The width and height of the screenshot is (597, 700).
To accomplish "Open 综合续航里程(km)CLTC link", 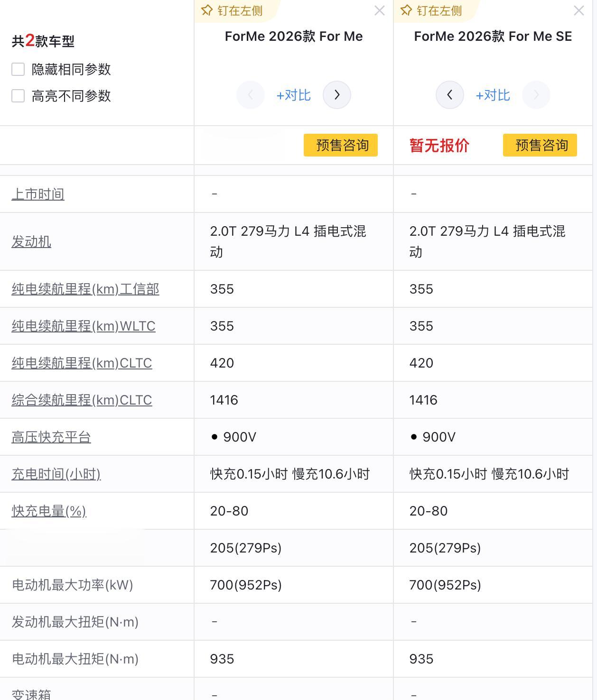I will pyautogui.click(x=82, y=400).
